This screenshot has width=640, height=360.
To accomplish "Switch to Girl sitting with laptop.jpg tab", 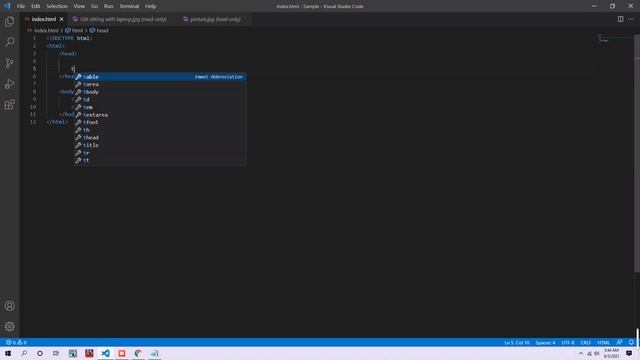I will pos(123,19).
